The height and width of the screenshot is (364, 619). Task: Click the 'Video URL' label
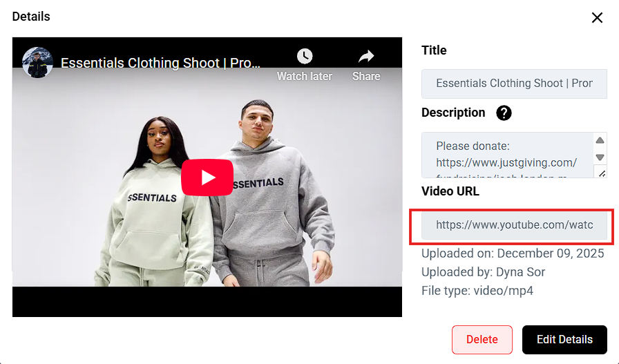450,191
